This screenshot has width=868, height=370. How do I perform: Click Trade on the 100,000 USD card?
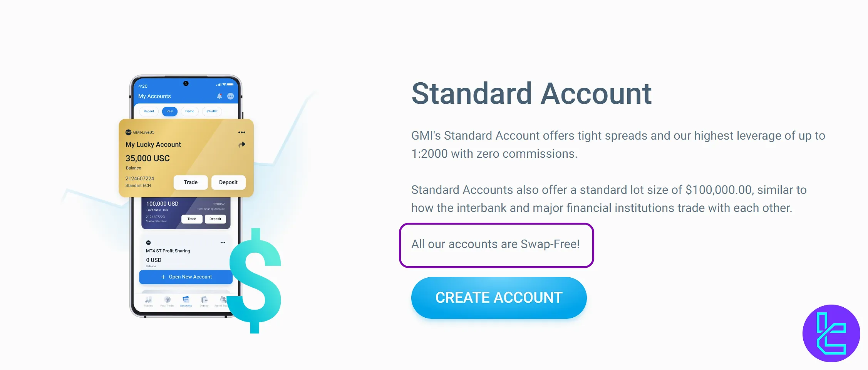(192, 219)
